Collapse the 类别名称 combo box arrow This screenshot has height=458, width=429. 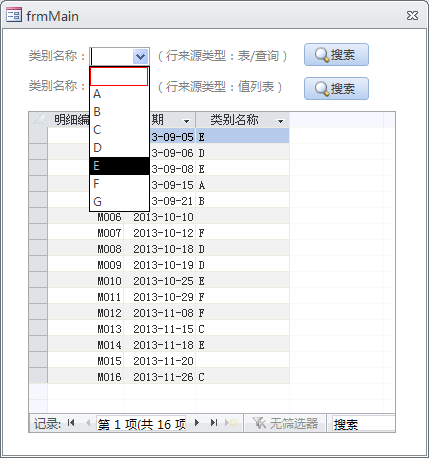(140, 56)
